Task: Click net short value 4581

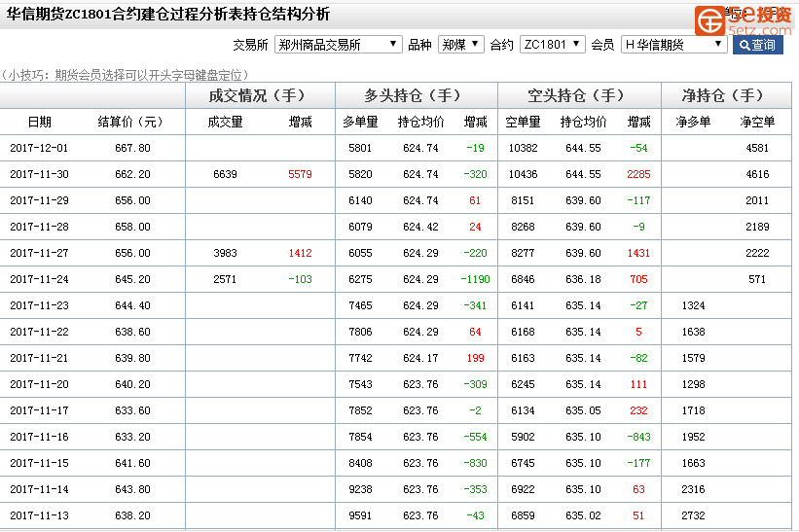Action: tap(757, 148)
